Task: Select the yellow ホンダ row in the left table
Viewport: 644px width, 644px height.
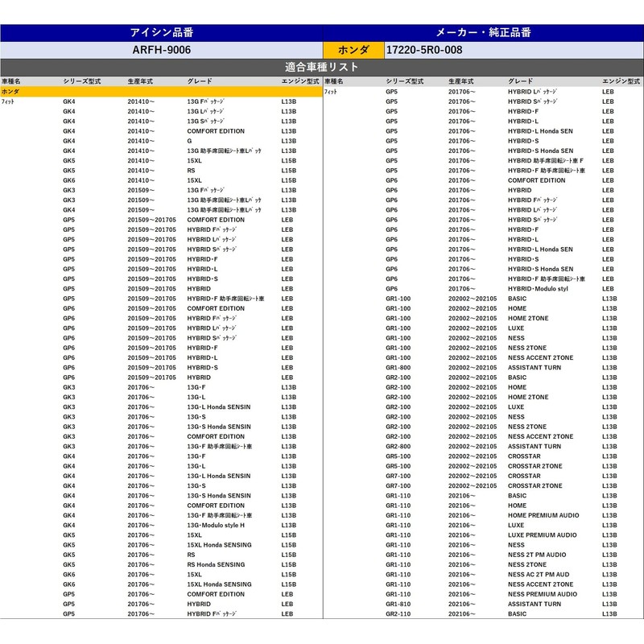Action: click(x=161, y=92)
